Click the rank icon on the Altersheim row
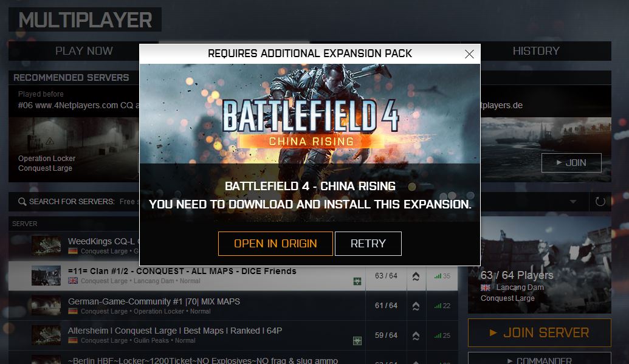The width and height of the screenshot is (629, 364). click(x=416, y=335)
